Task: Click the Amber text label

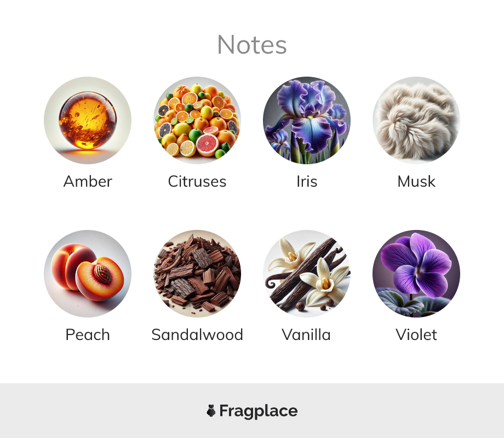Action: (88, 181)
